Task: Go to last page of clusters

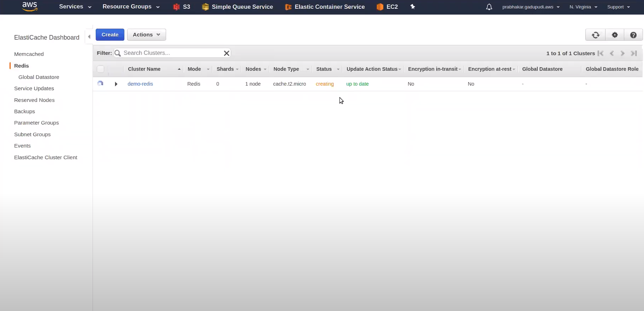Action: click(634, 53)
